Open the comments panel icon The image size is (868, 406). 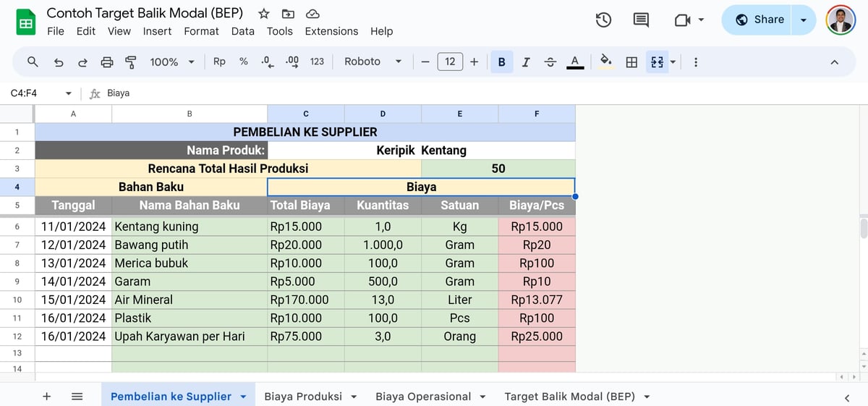[x=641, y=20]
